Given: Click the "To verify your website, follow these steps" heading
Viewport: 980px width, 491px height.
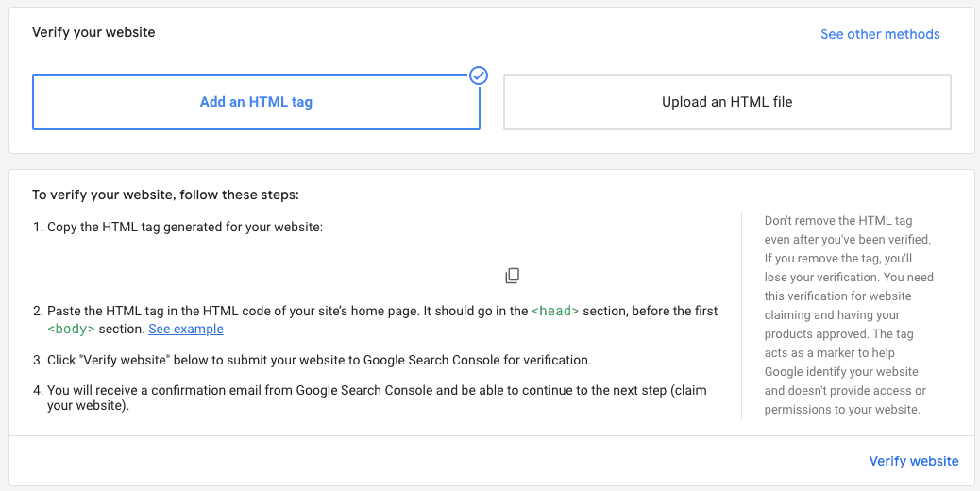Looking at the screenshot, I should point(165,195).
